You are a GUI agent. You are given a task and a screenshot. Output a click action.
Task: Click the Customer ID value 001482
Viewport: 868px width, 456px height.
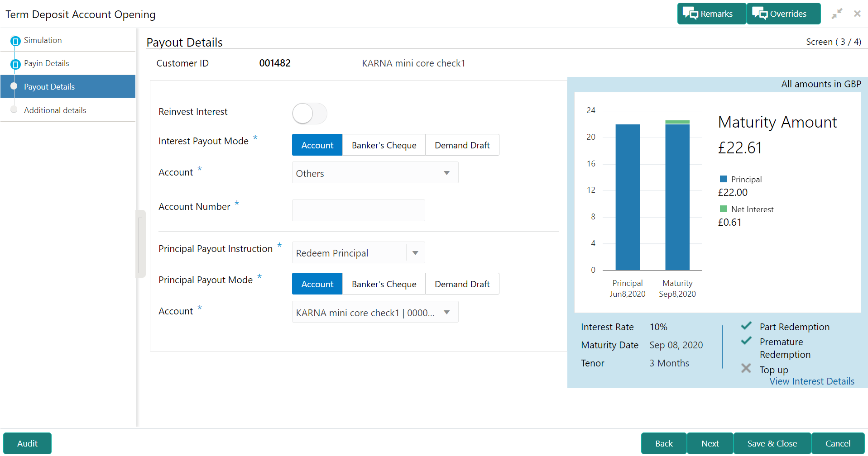click(x=275, y=63)
